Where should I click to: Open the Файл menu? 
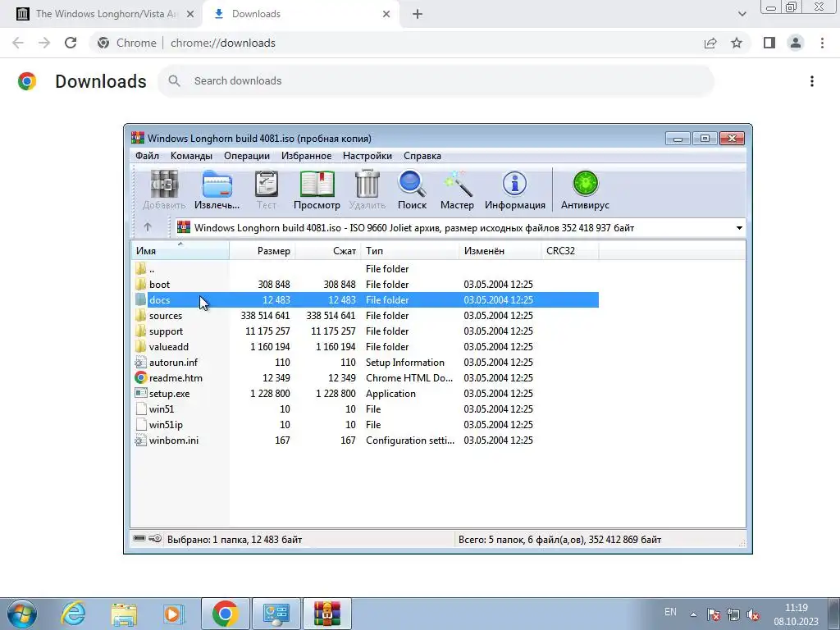pyautogui.click(x=147, y=156)
